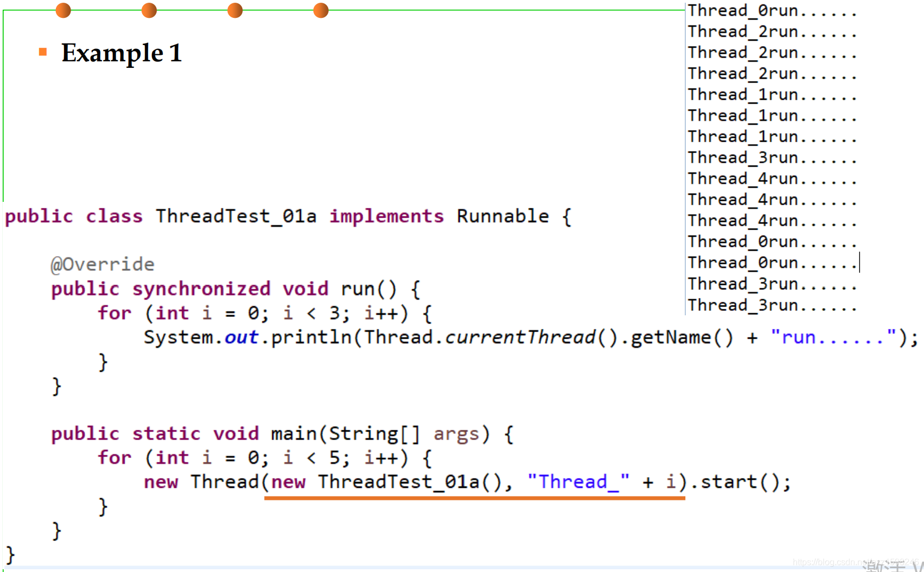Click the "Thread_" string literal in main

pos(578,482)
